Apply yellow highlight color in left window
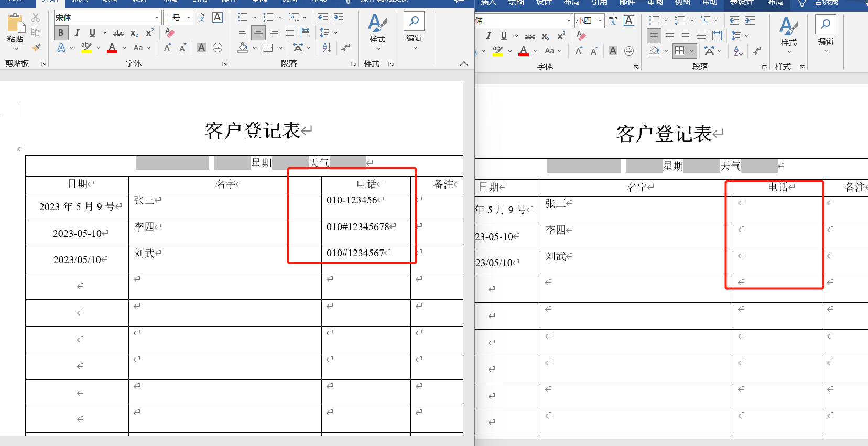 pyautogui.click(x=86, y=48)
